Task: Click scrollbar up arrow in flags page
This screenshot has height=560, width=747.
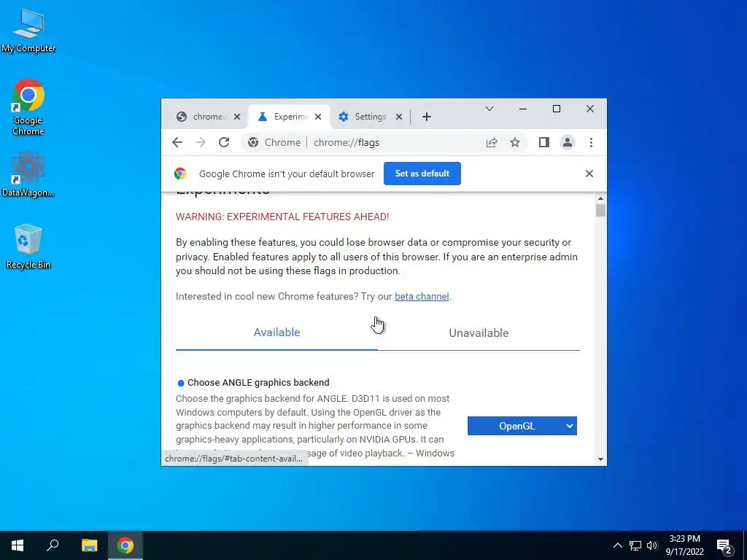Action: [x=600, y=198]
